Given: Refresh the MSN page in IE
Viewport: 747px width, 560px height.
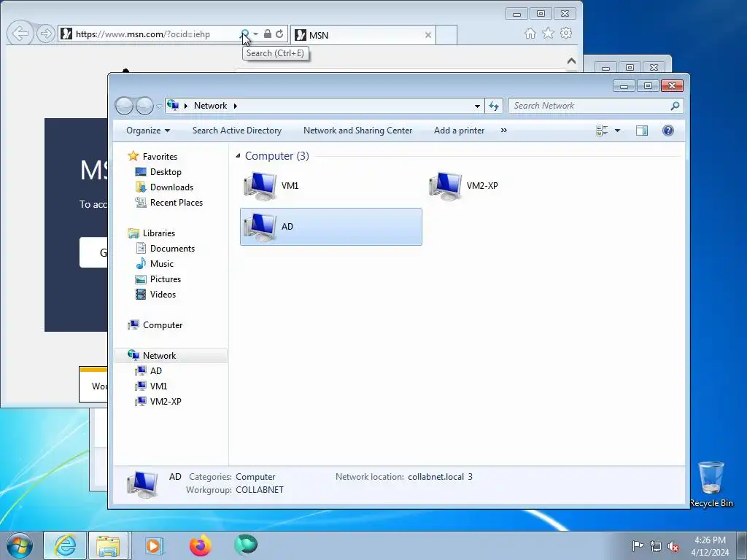Looking at the screenshot, I should tap(279, 34).
